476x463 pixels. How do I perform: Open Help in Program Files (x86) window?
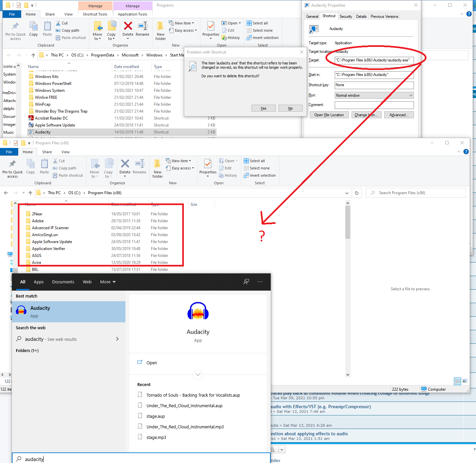(466, 152)
